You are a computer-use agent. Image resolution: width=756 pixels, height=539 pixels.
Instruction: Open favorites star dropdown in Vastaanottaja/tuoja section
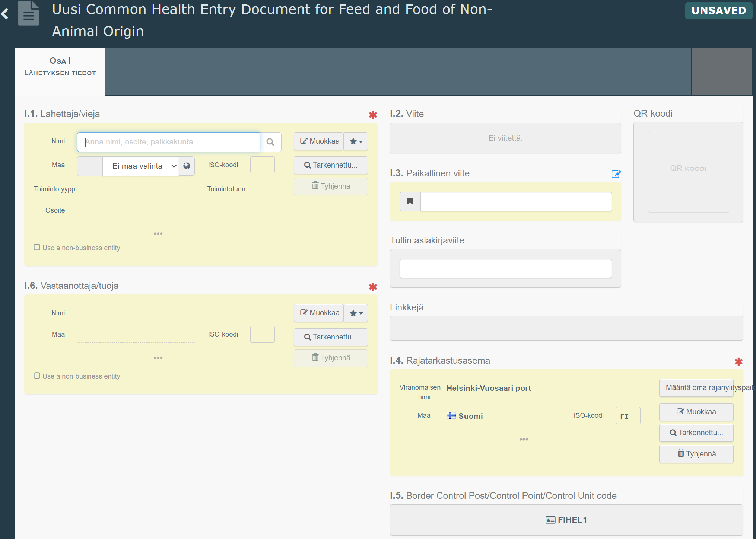click(356, 313)
